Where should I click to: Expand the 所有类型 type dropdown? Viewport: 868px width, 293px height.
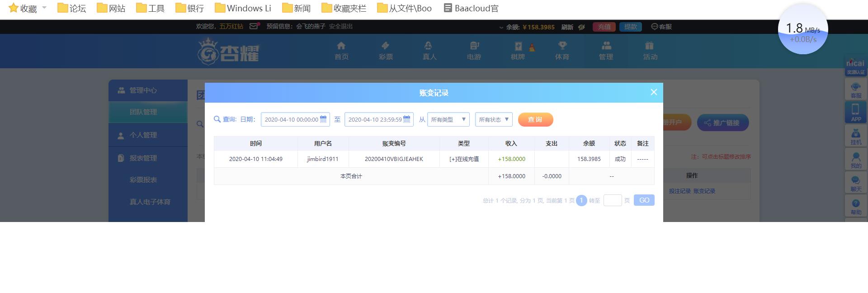448,119
